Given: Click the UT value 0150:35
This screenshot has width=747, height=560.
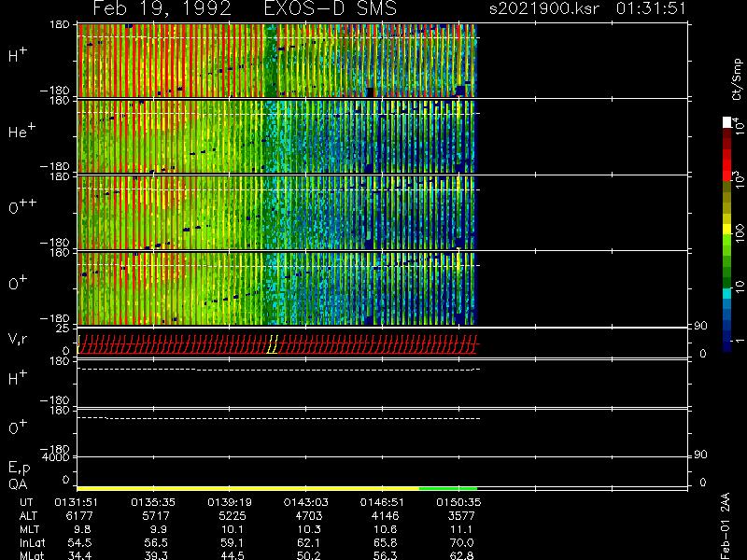Looking at the screenshot, I should coord(458,502).
